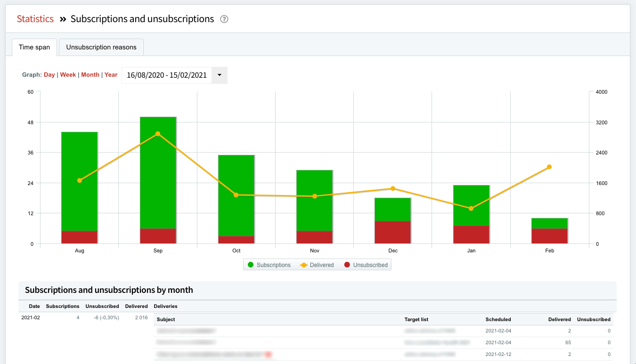Image resolution: width=636 pixels, height=364 pixels.
Task: Open the help tooltip next to page title
Action: tap(224, 19)
